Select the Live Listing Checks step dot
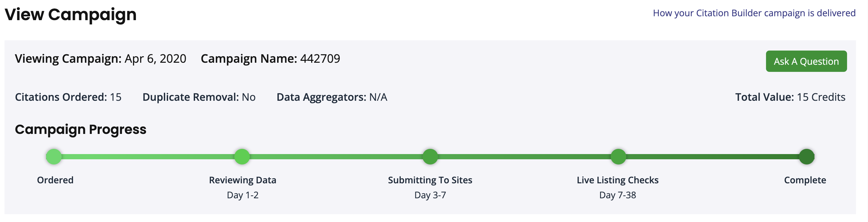868x222 pixels. [618, 157]
